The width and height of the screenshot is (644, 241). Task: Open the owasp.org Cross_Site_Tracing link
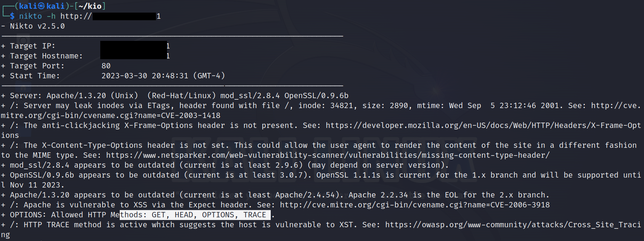512,225
